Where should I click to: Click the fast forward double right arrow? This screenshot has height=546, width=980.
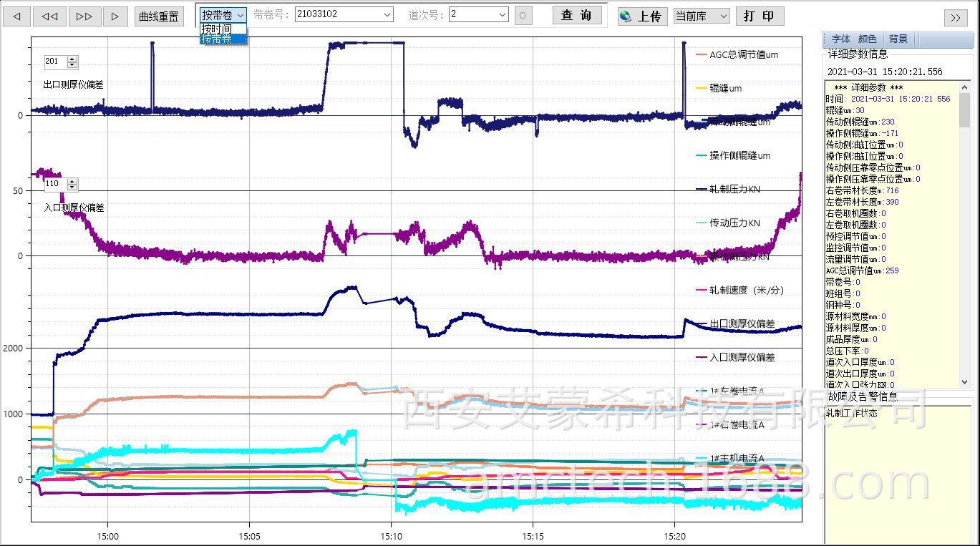[84, 16]
